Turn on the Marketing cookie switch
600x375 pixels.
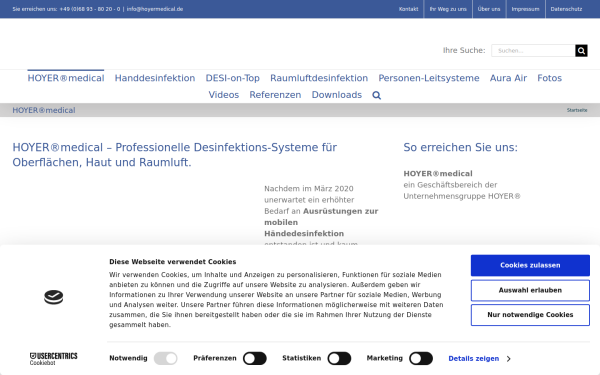coord(421,359)
